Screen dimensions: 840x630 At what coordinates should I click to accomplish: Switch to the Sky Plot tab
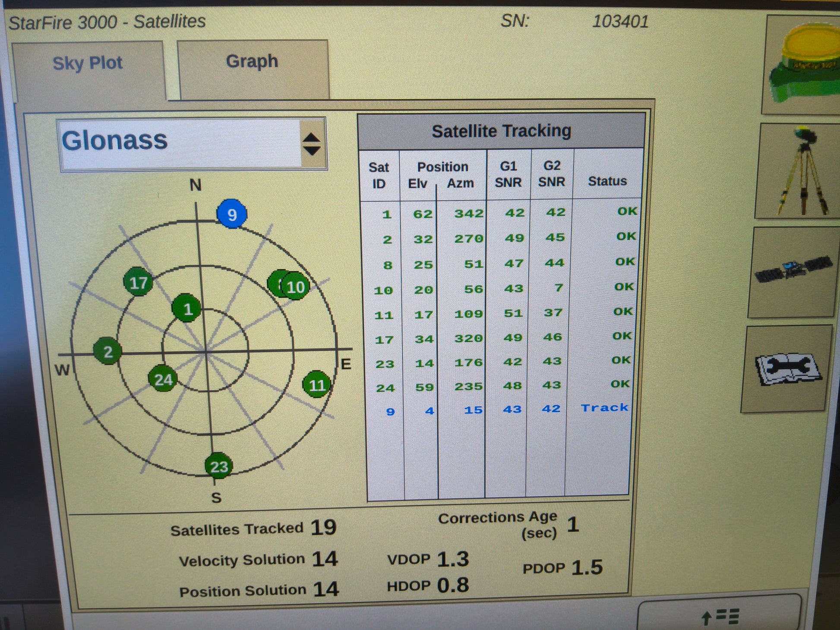tap(88, 64)
